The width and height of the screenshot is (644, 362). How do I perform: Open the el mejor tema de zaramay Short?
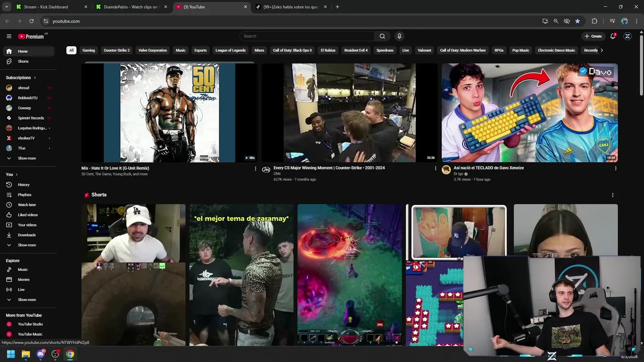tap(242, 275)
